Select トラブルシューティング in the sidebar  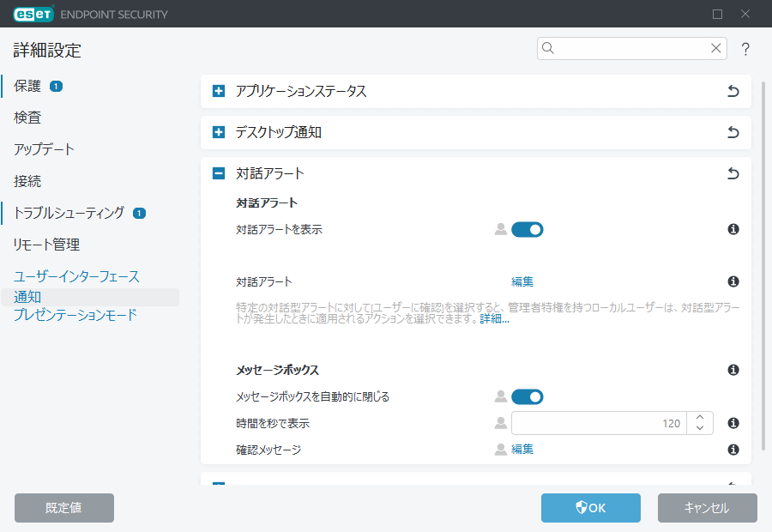(69, 213)
